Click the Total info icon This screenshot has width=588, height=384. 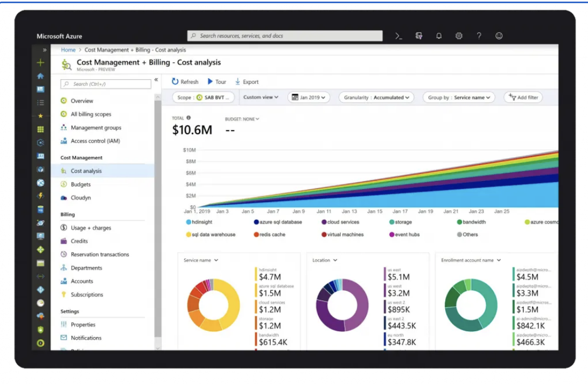188,118
